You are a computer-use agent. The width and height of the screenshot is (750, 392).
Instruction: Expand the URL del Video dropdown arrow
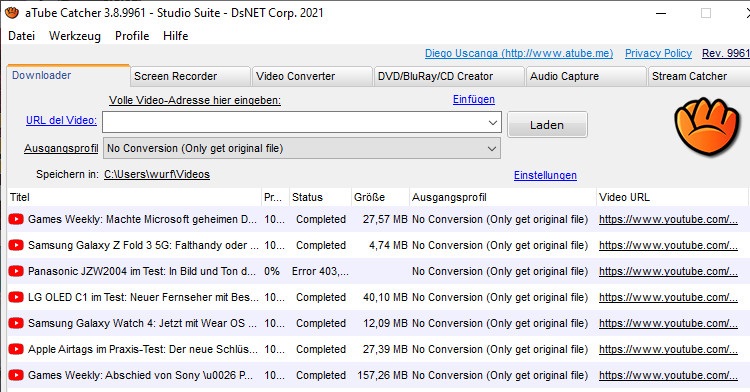pyautogui.click(x=493, y=123)
